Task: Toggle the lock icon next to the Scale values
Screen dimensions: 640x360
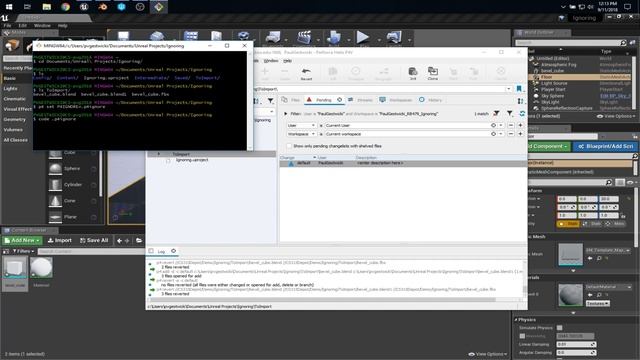Action: [622, 216]
